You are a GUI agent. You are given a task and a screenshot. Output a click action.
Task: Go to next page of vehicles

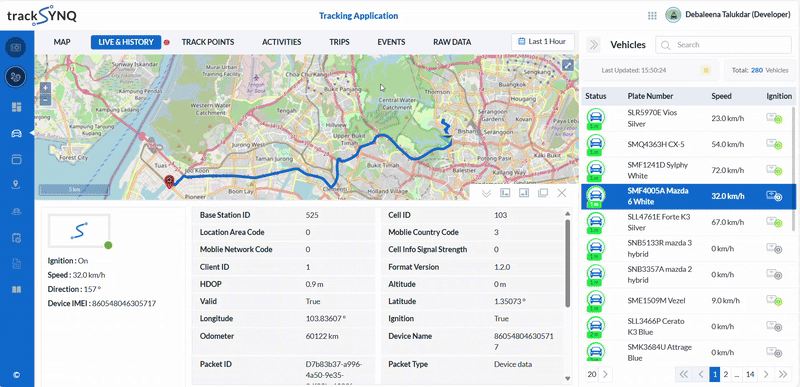pyautogui.click(x=766, y=374)
